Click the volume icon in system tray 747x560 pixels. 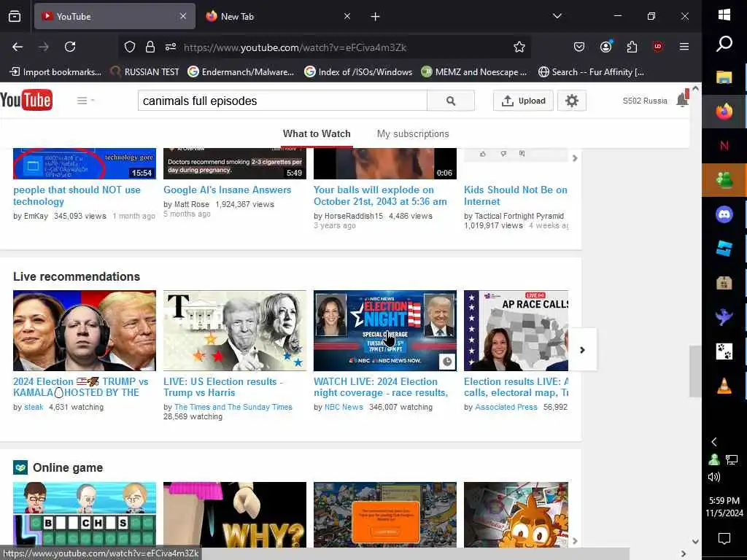[713, 477]
